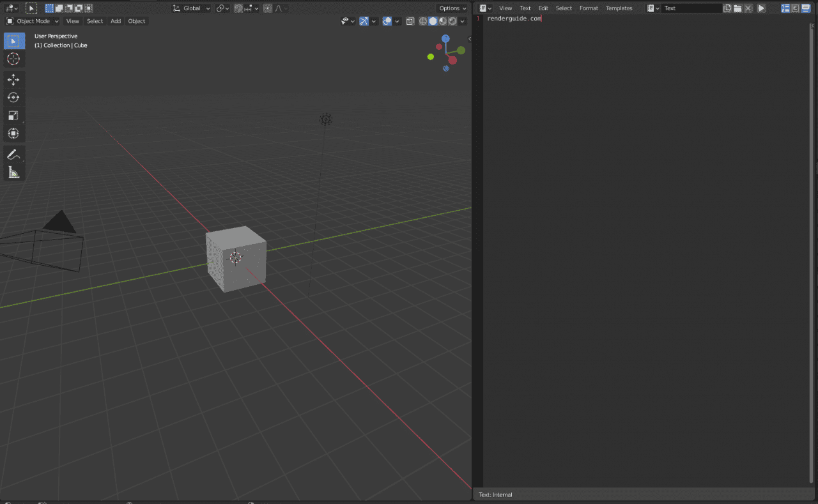Image resolution: width=818 pixels, height=504 pixels.
Task: Create a new text datablock
Action: click(728, 8)
